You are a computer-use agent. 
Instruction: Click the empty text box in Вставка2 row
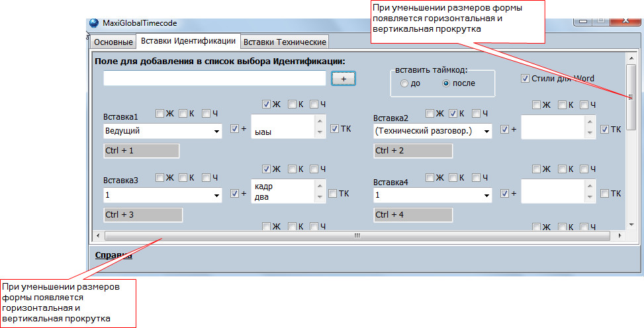[553, 127]
